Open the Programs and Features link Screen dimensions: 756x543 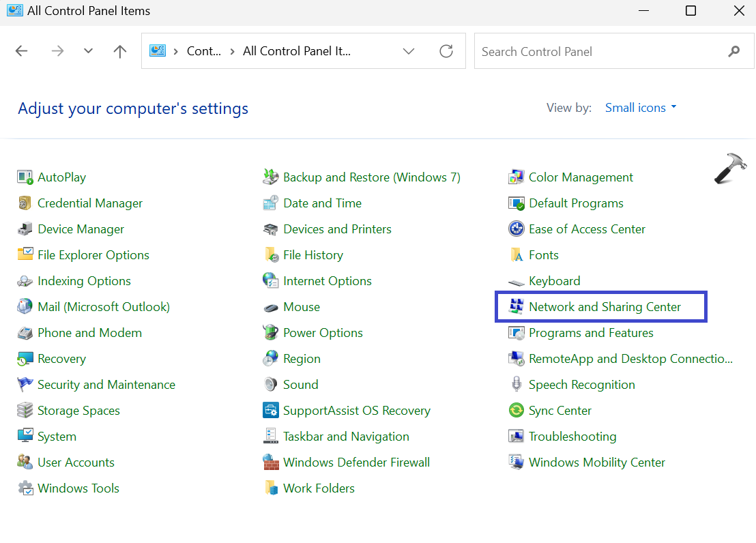tap(591, 333)
